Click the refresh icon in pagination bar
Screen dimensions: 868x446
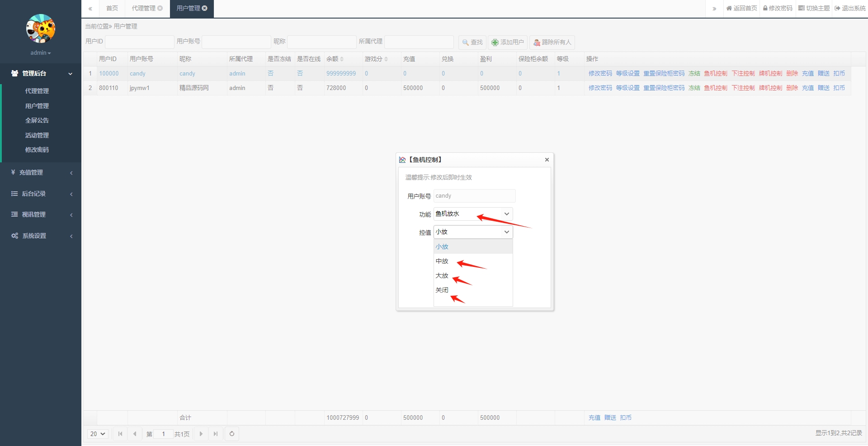coord(232,434)
